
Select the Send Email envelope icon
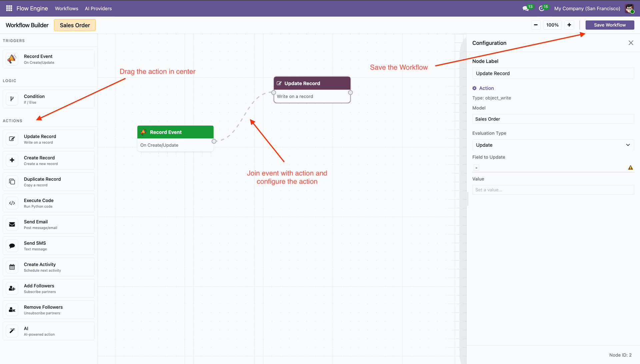coord(12,224)
